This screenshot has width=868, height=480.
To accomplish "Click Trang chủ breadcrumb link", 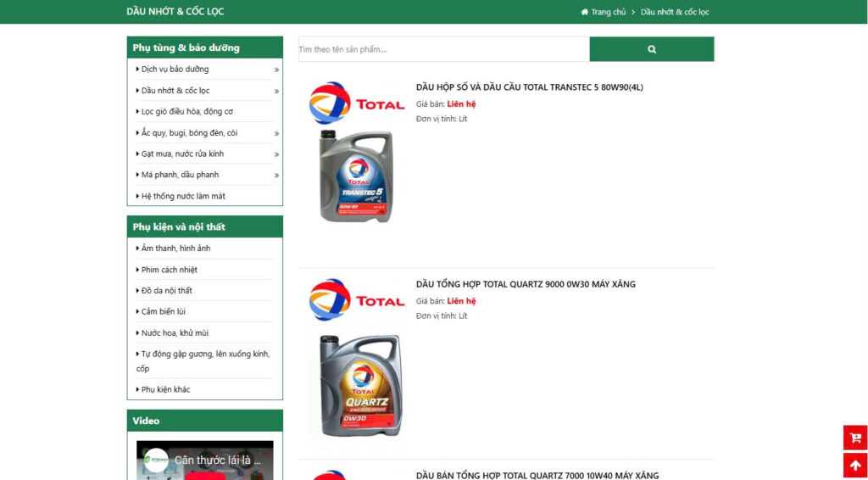I will (608, 12).
